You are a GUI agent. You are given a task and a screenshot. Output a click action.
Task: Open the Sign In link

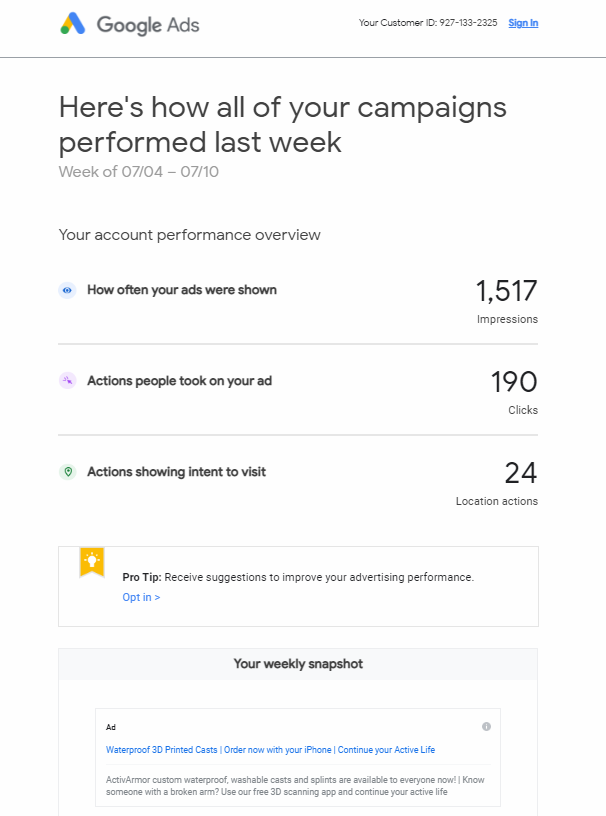[x=523, y=23]
